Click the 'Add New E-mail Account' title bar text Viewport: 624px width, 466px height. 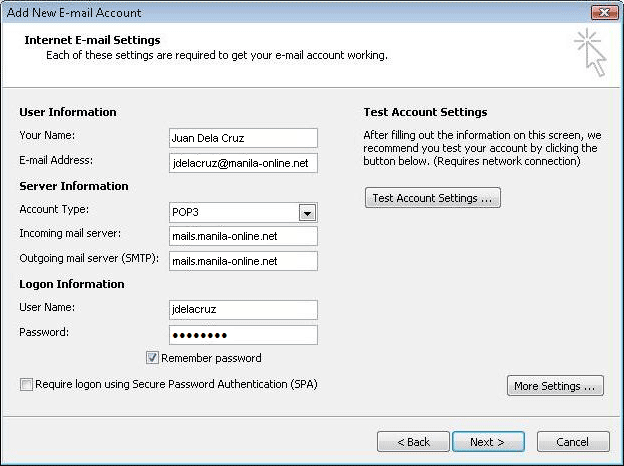[x=74, y=13]
